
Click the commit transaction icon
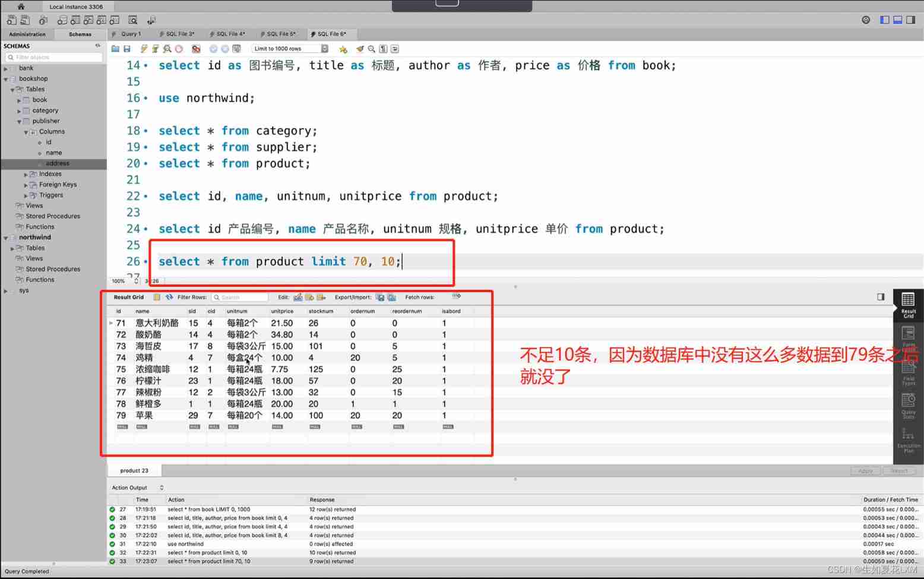click(213, 49)
